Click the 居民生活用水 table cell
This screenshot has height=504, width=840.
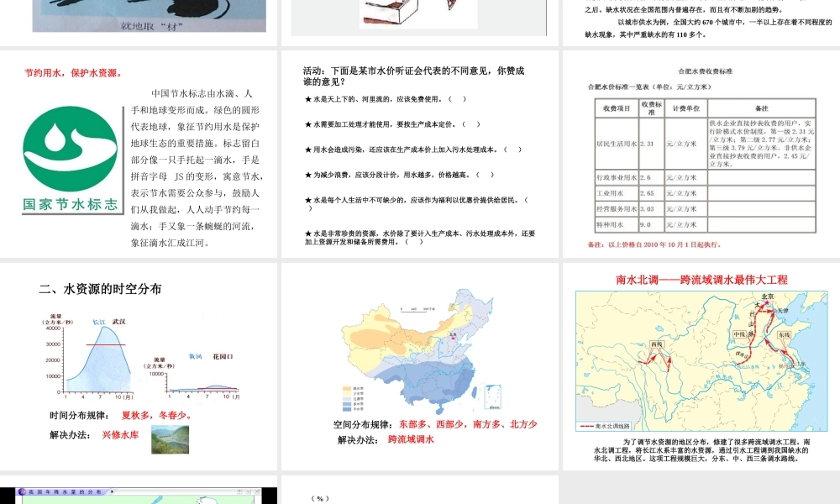pyautogui.click(x=617, y=144)
